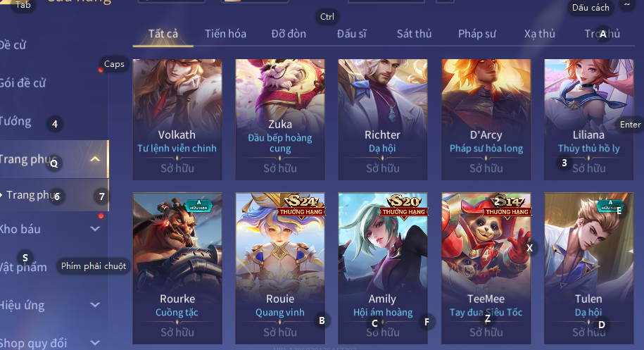The image size is (644, 350).
Task: Click the S14 Thưởng Hạng badge on TeeMee
Action: click(507, 206)
